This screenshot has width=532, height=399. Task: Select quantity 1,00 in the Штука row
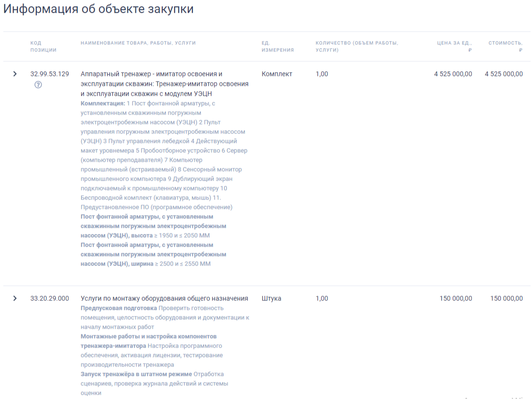(x=322, y=299)
